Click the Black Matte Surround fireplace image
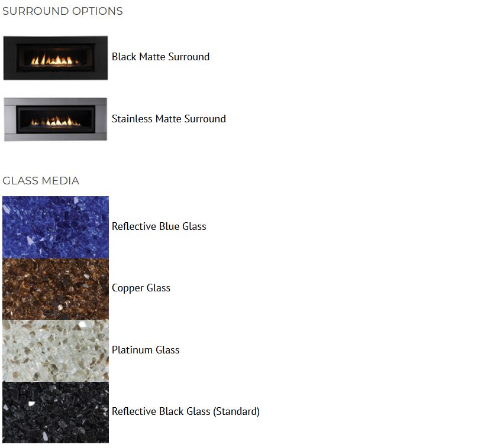 point(56,58)
